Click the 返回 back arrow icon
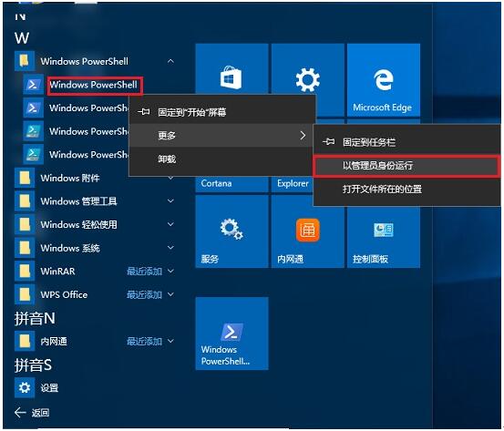 point(20,412)
